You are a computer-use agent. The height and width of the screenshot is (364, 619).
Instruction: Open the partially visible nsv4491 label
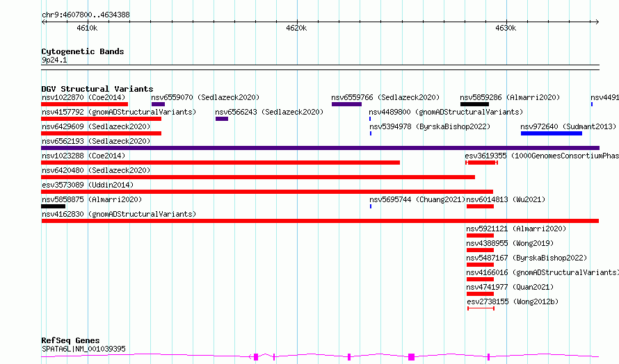tap(604, 97)
